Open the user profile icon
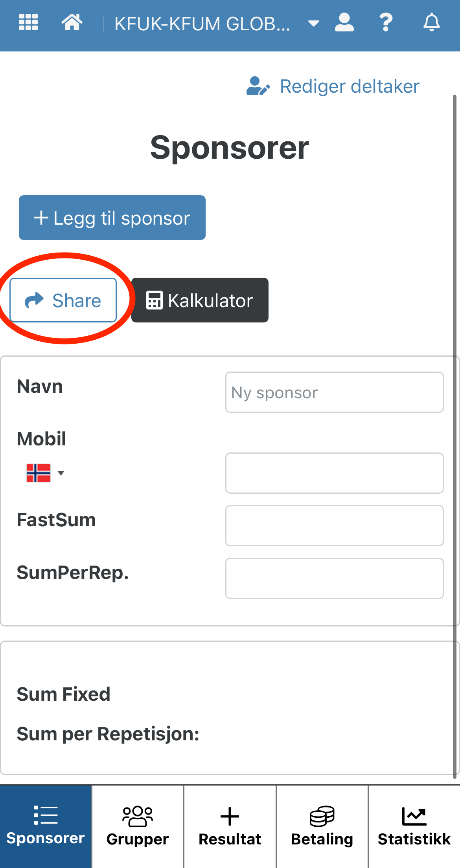This screenshot has width=460, height=868. [x=344, y=22]
